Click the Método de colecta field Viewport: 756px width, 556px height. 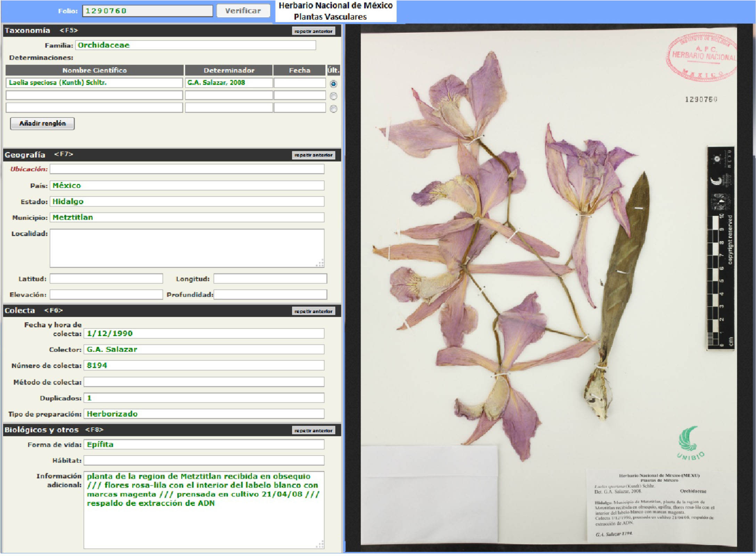pyautogui.click(x=204, y=382)
